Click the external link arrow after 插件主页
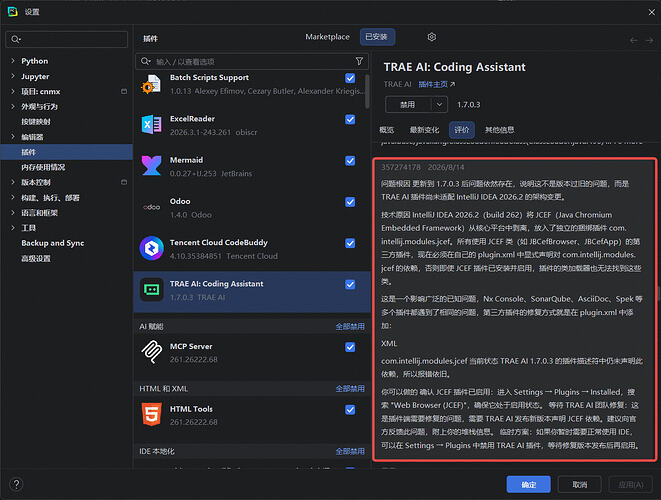661x500 pixels. point(452,84)
